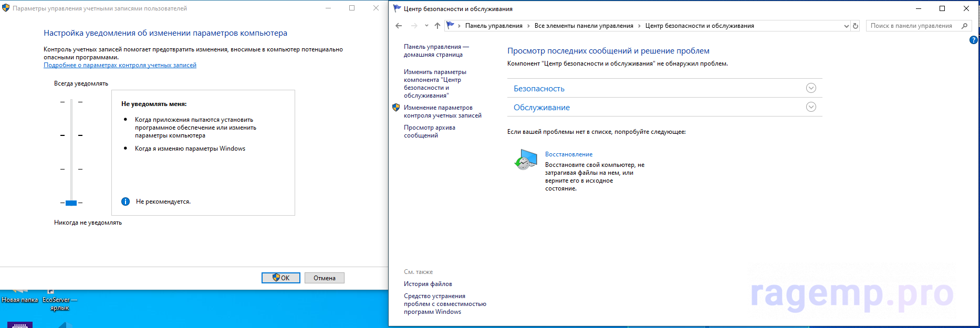This screenshot has height=328, width=980.
Task: Click OK in UAC settings window
Action: click(281, 278)
